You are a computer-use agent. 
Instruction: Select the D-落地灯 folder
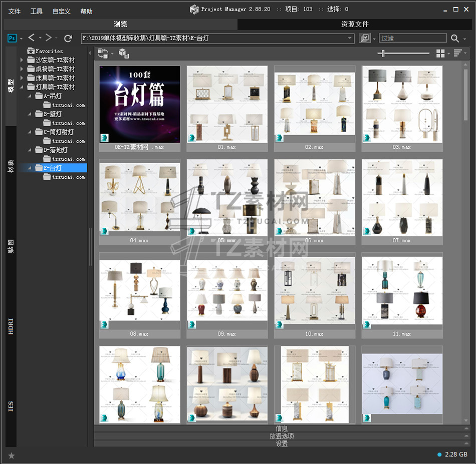pyautogui.click(x=55, y=150)
